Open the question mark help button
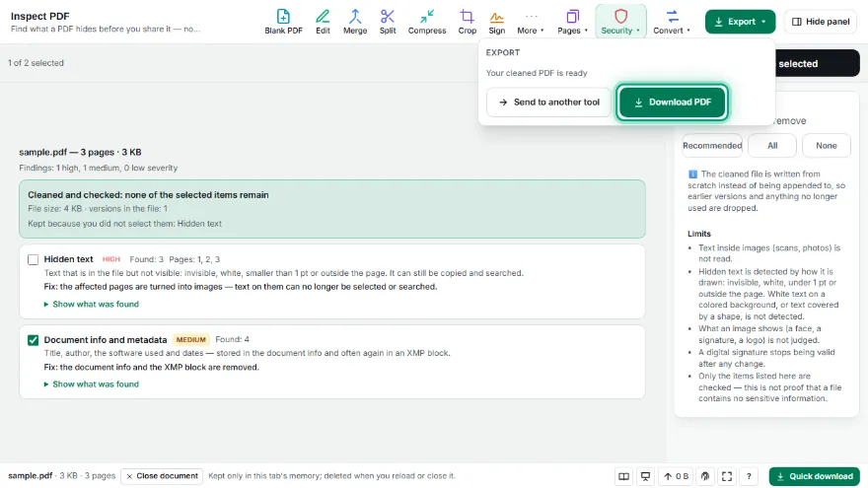 749,476
